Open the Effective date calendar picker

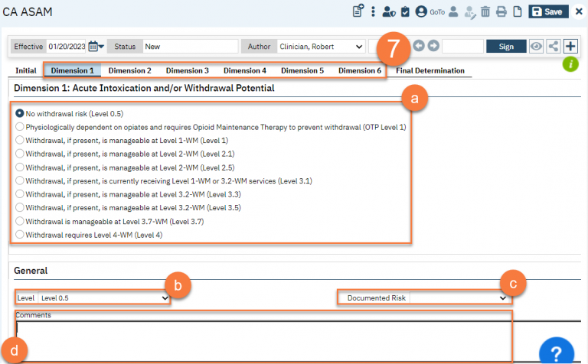[x=94, y=47]
